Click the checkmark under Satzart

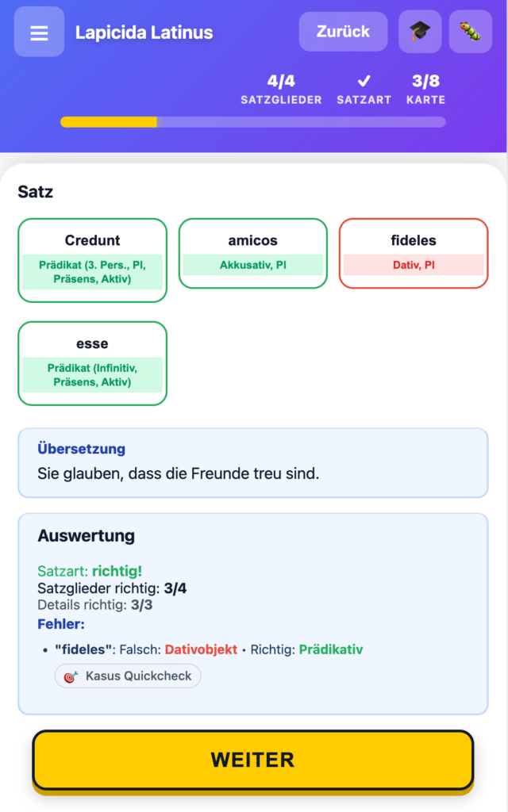click(x=364, y=79)
